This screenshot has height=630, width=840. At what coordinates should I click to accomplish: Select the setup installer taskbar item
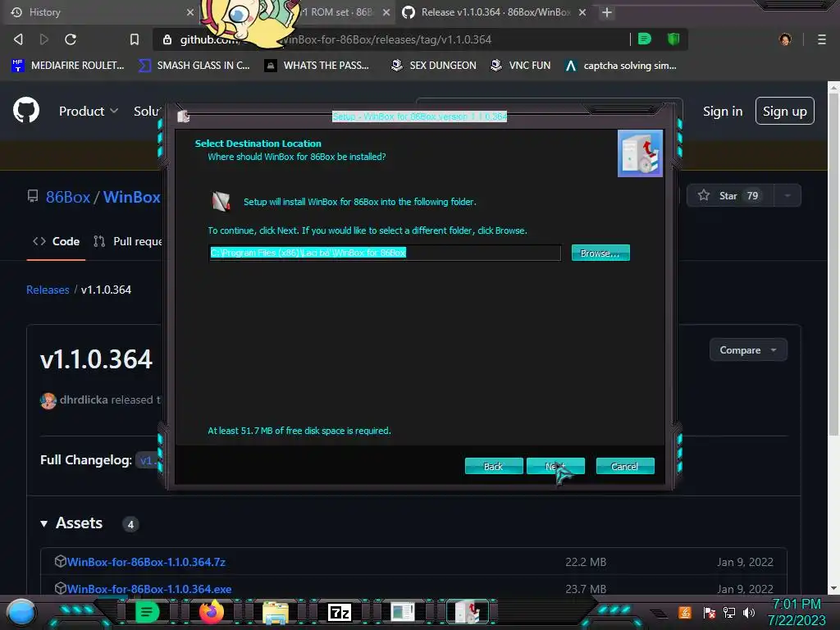pos(468,612)
